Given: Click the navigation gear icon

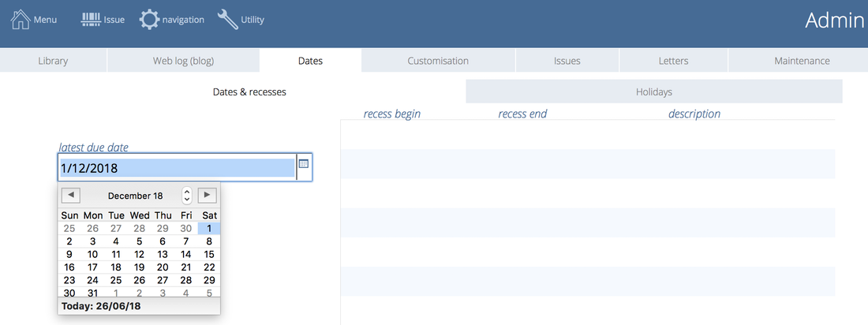Looking at the screenshot, I should point(149,20).
